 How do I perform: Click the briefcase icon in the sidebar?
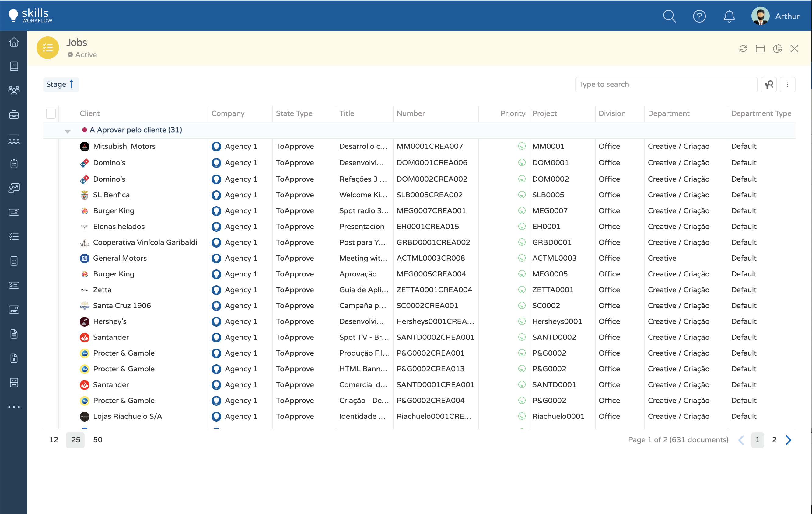tap(14, 115)
